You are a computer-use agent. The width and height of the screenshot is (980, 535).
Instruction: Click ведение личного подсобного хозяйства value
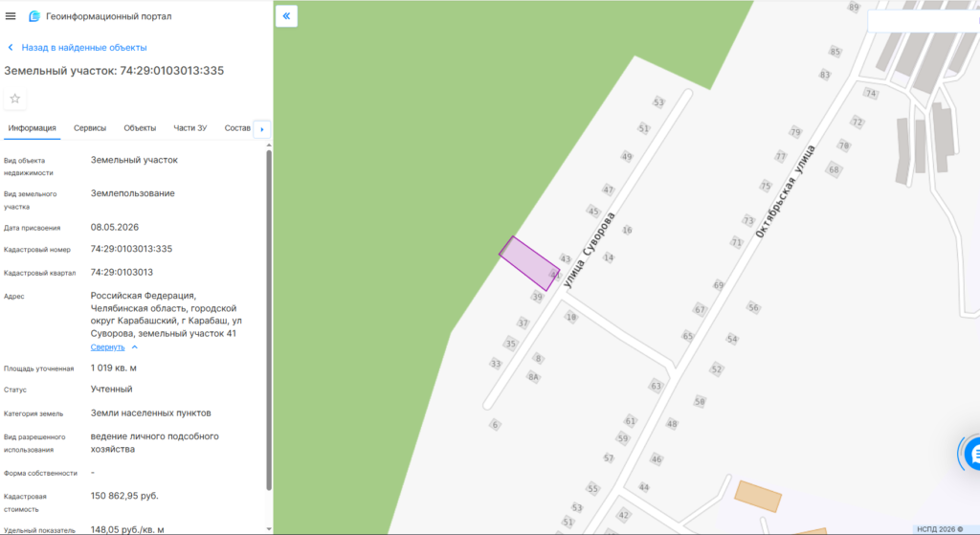(154, 442)
